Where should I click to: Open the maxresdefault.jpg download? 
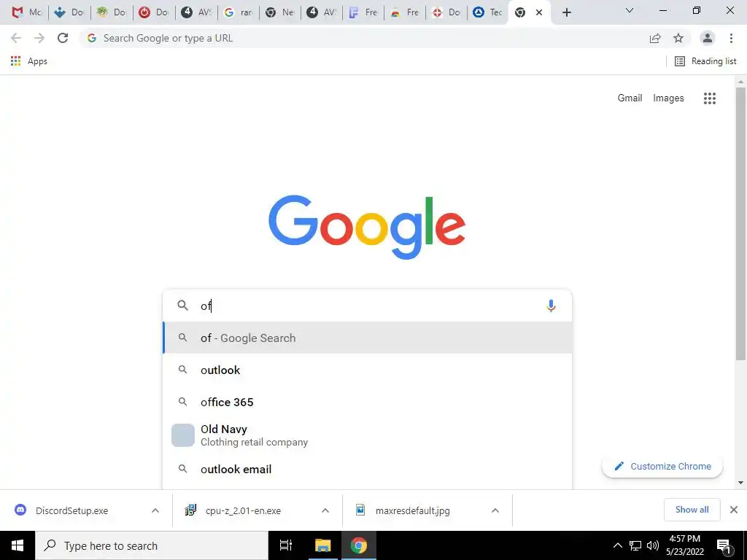point(413,510)
